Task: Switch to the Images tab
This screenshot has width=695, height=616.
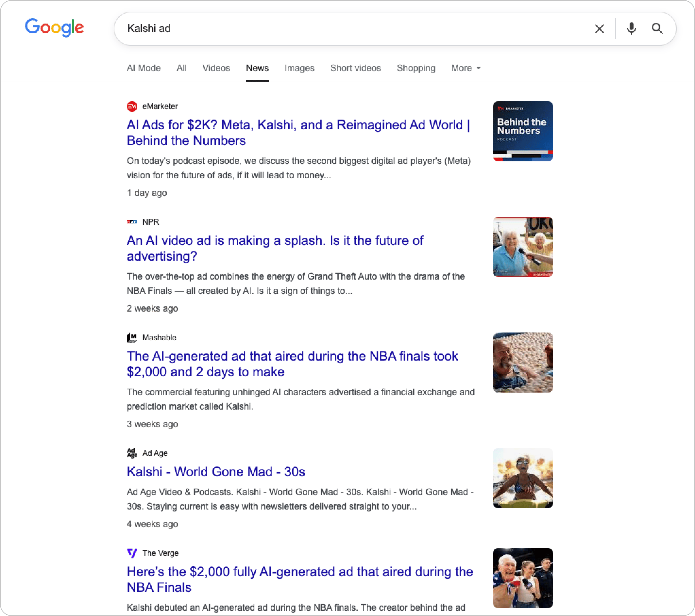Action: 299,68
